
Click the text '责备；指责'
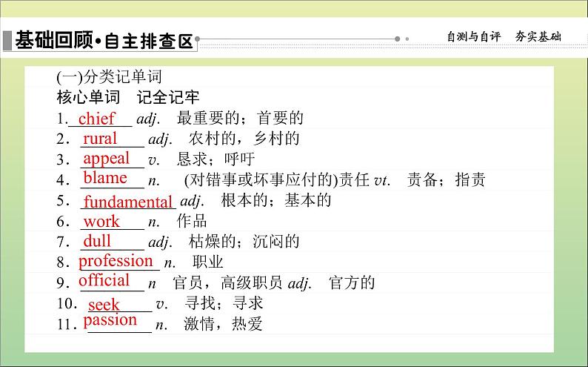coord(447,179)
